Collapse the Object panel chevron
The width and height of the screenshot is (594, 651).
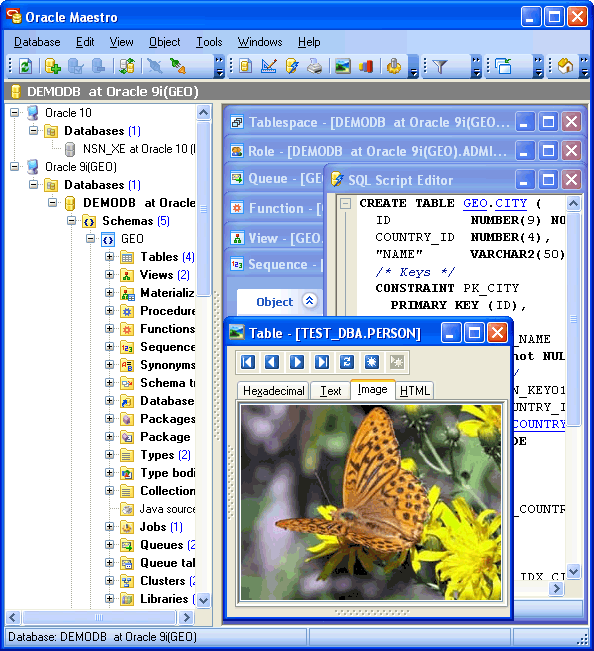tap(309, 301)
